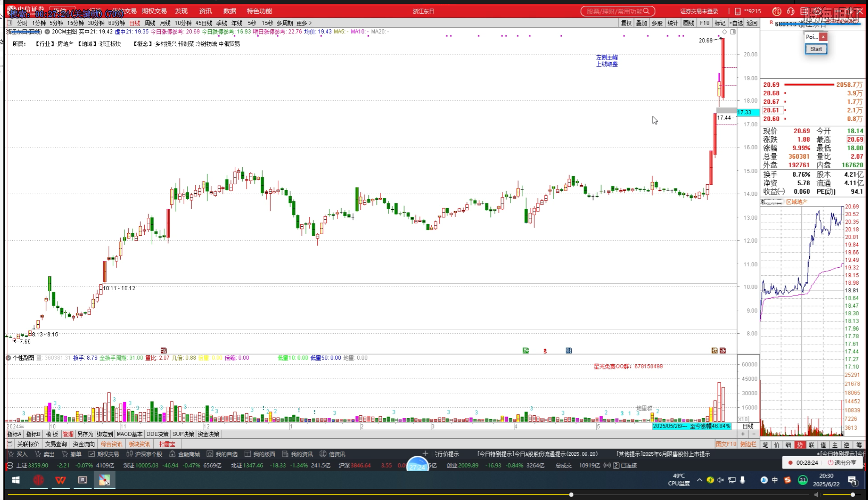Open the WPS Office taskbar icon
This screenshot has height=500, width=868.
pos(60,480)
